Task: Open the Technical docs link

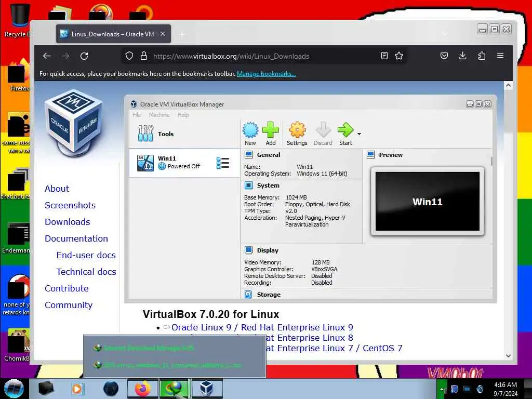Action: pyautogui.click(x=86, y=272)
